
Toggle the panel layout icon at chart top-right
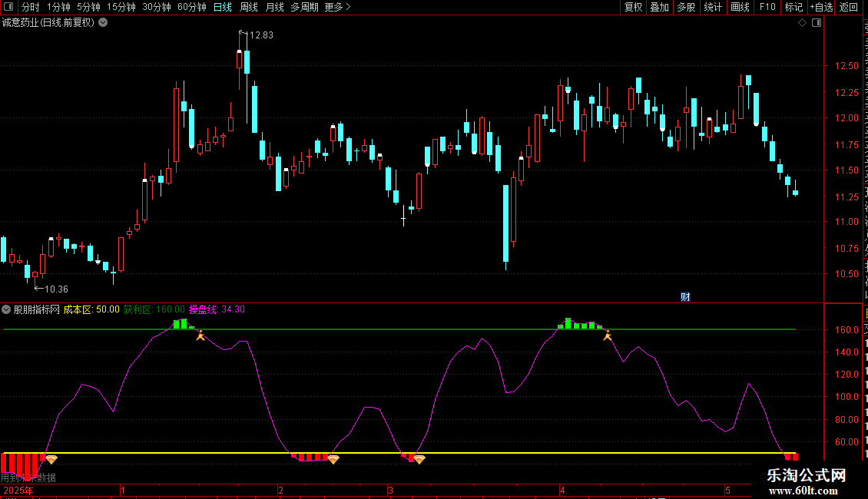coord(817,23)
